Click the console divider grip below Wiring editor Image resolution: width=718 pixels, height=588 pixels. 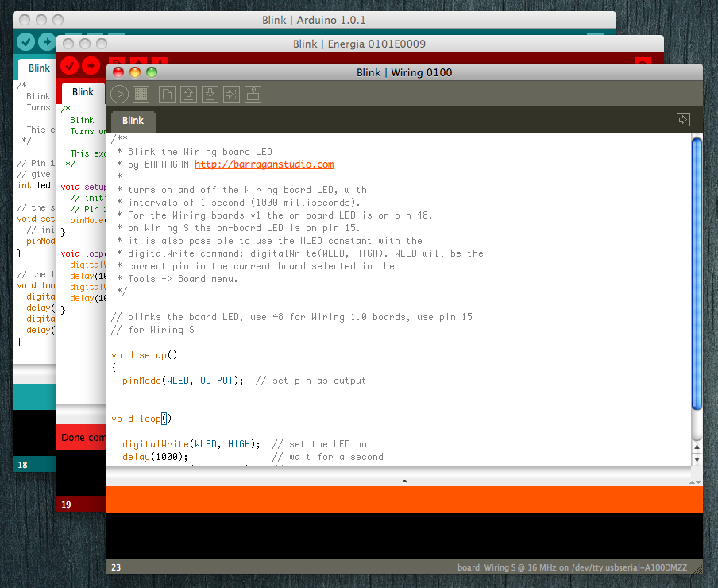point(404,482)
